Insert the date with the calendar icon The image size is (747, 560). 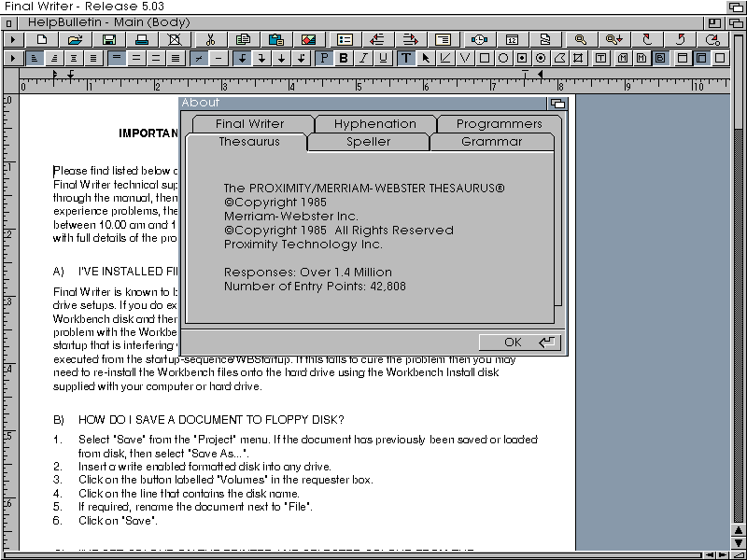coord(512,39)
